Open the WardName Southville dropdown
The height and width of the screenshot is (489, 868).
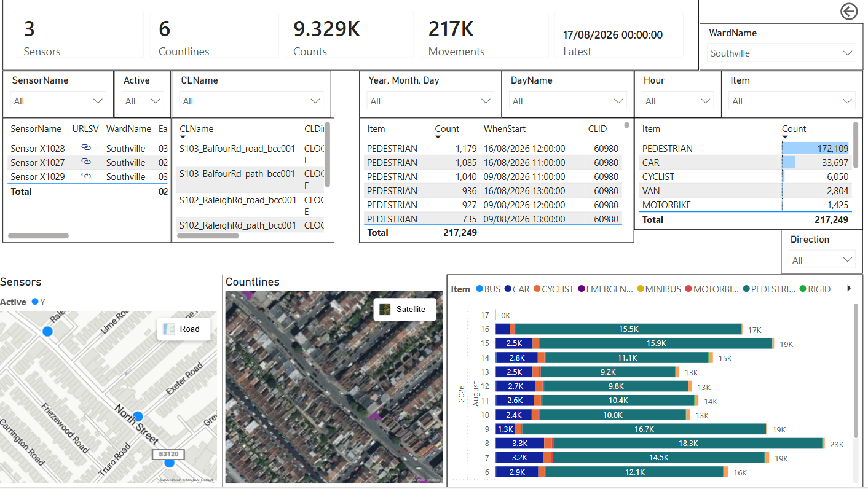point(781,53)
